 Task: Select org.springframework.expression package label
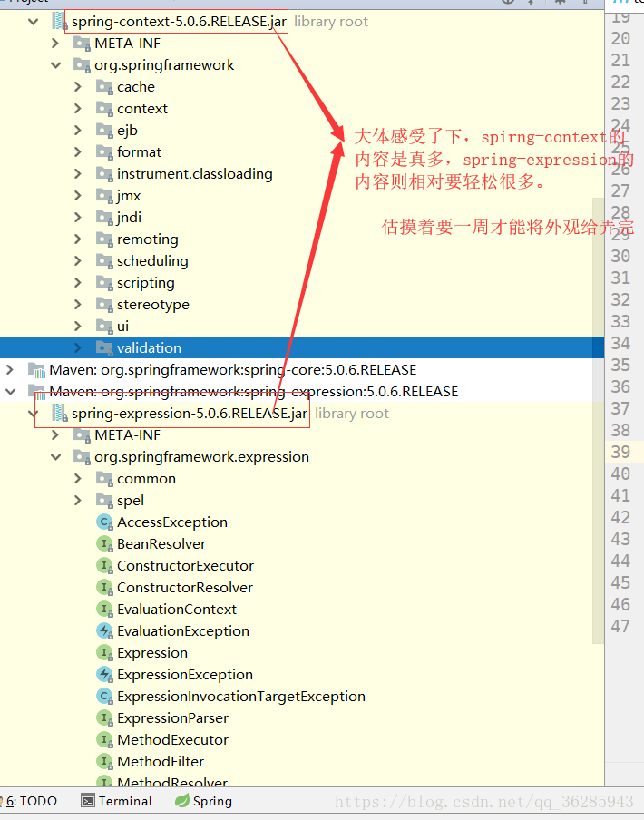point(201,457)
